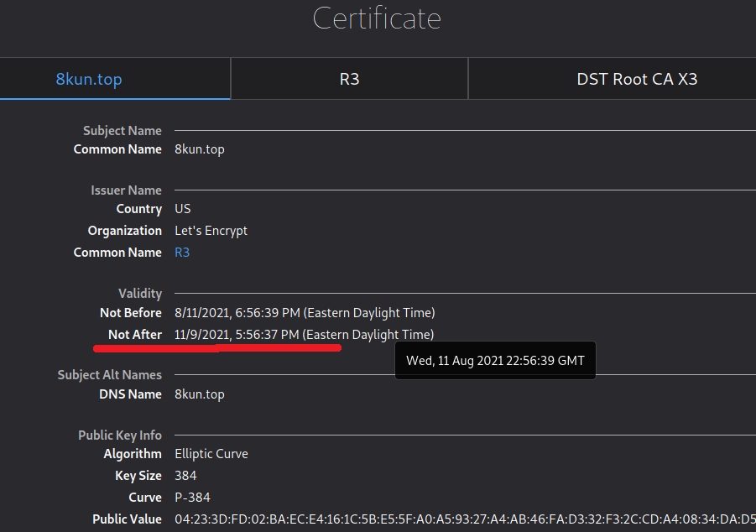
Task: Click the Certificate page heading
Action: (x=377, y=18)
